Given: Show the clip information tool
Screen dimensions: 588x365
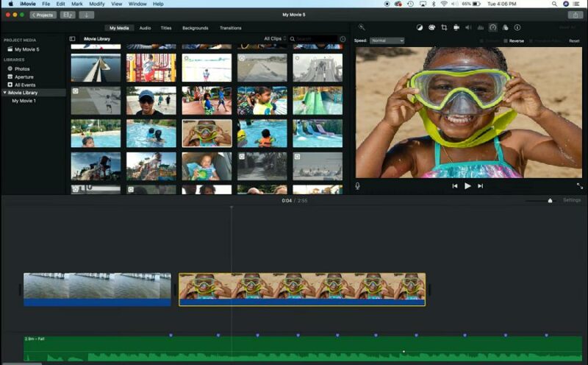Looking at the screenshot, I should coord(517,27).
